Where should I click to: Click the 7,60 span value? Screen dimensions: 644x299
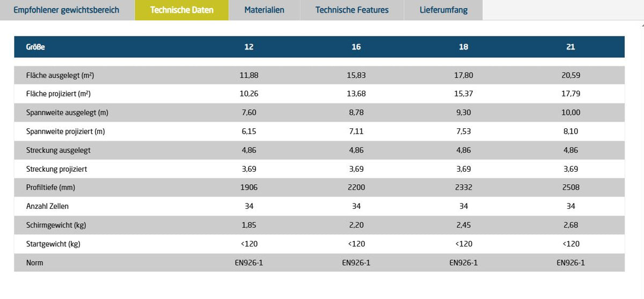pyautogui.click(x=249, y=113)
